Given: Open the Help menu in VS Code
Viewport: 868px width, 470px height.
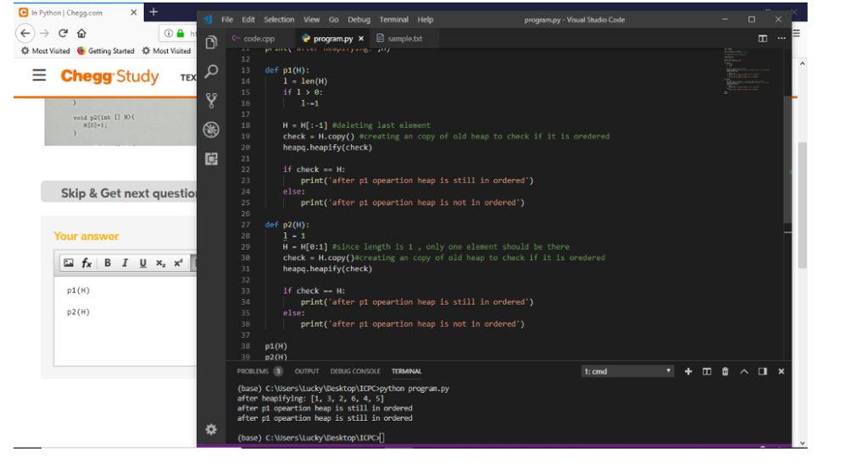Looking at the screenshot, I should tap(426, 19).
